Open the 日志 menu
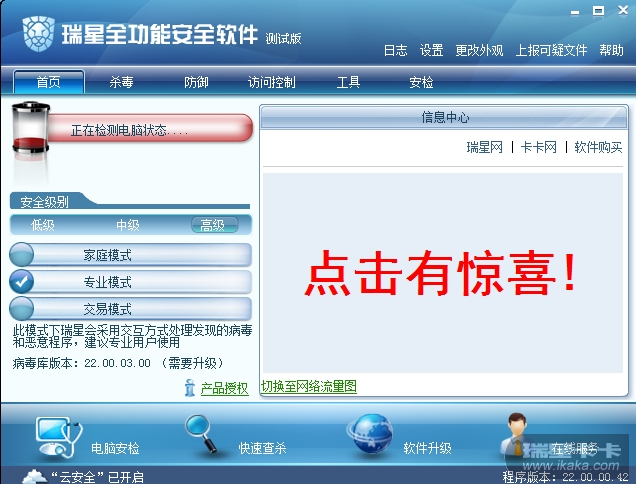This screenshot has width=636, height=484. pos(395,50)
